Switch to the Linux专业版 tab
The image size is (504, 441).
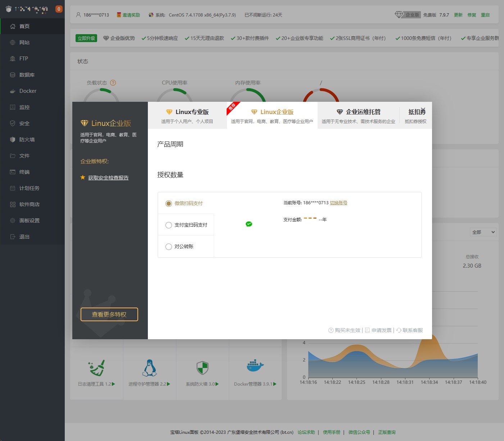[187, 116]
